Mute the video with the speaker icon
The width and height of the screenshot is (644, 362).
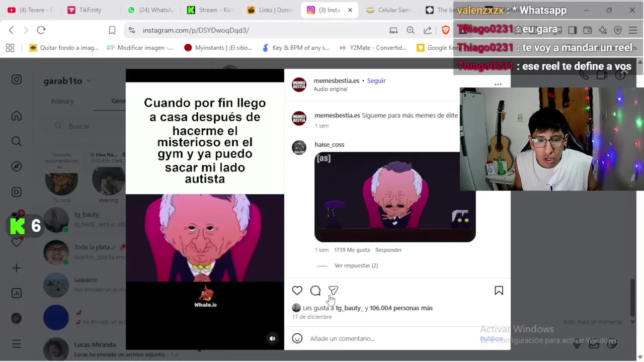[272, 338]
